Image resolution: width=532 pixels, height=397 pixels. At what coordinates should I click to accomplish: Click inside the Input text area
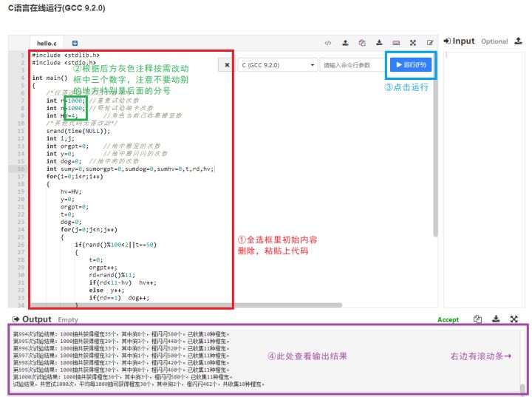click(x=484, y=180)
